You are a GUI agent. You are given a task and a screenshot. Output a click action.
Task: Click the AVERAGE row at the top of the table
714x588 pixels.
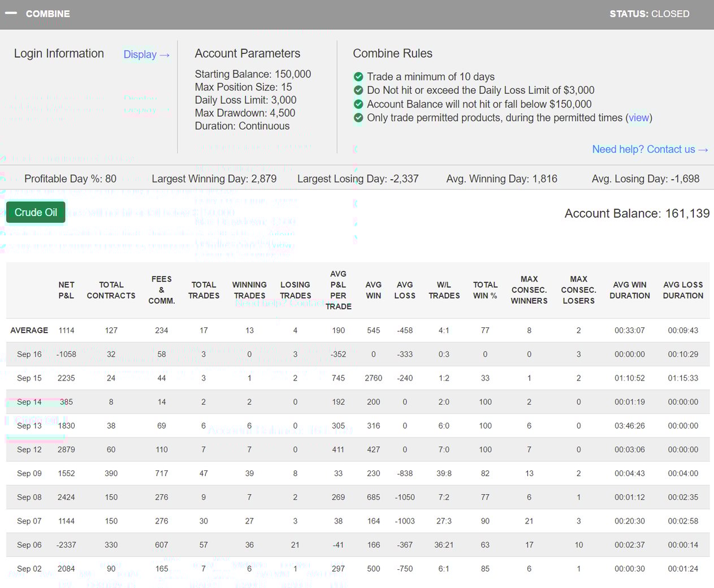pos(29,330)
